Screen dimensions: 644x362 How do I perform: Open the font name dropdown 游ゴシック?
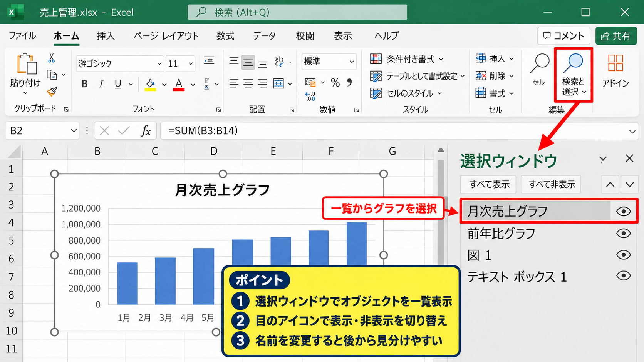[159, 63]
